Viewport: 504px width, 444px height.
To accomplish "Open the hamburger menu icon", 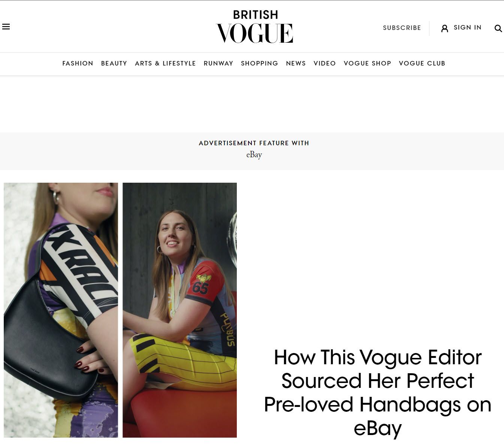I will coord(6,27).
